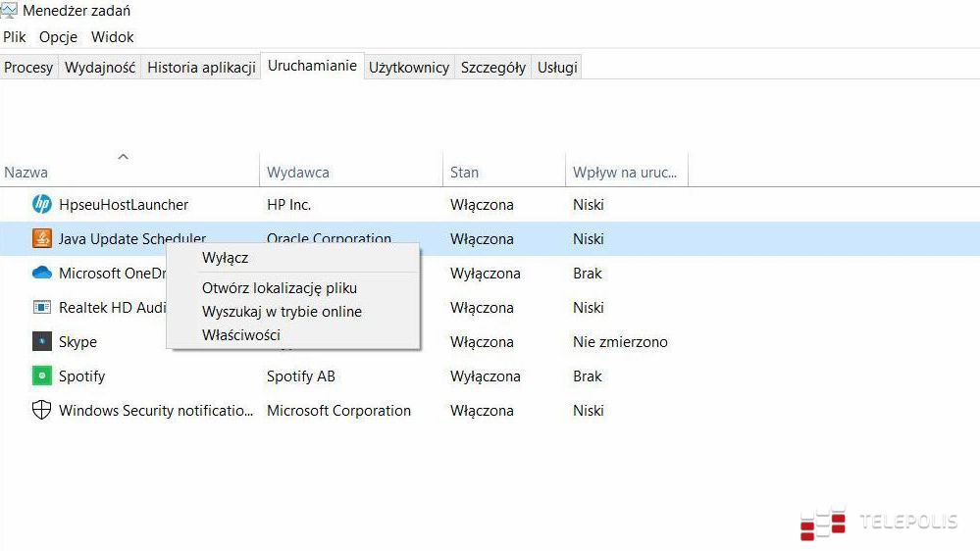The image size is (980, 551).
Task: Click the HP logo icon of HpseuHostLauncher
Action: pos(41,205)
